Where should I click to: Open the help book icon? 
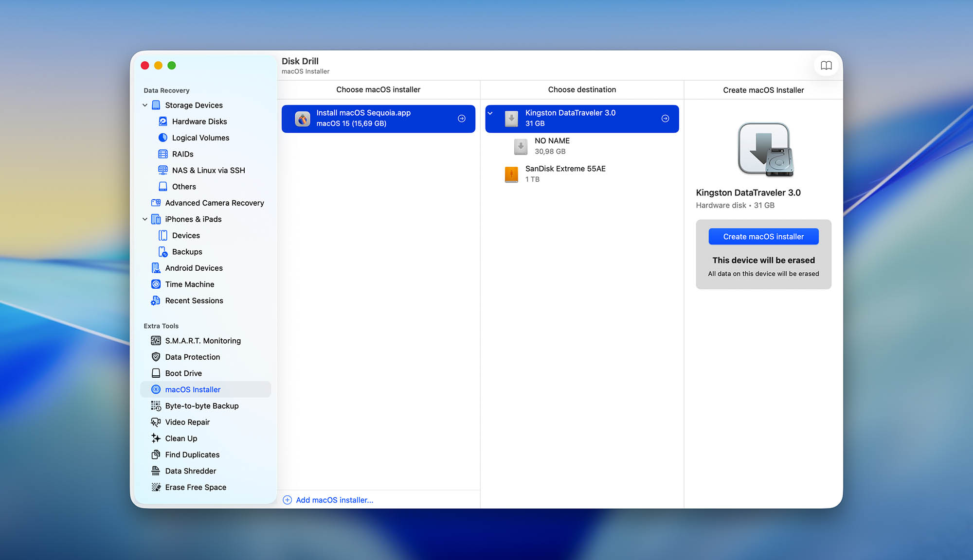click(826, 65)
